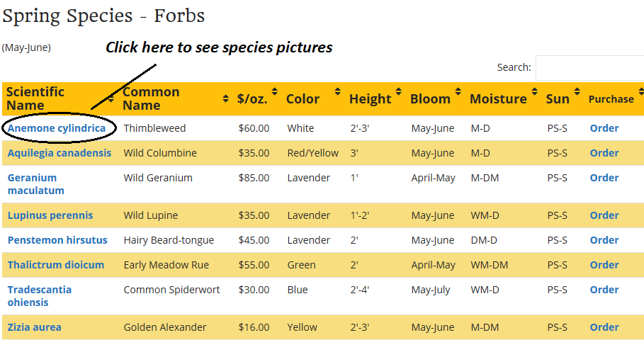The image size is (644, 340).
Task: Sort by Color column arrows
Action: coord(337,91)
